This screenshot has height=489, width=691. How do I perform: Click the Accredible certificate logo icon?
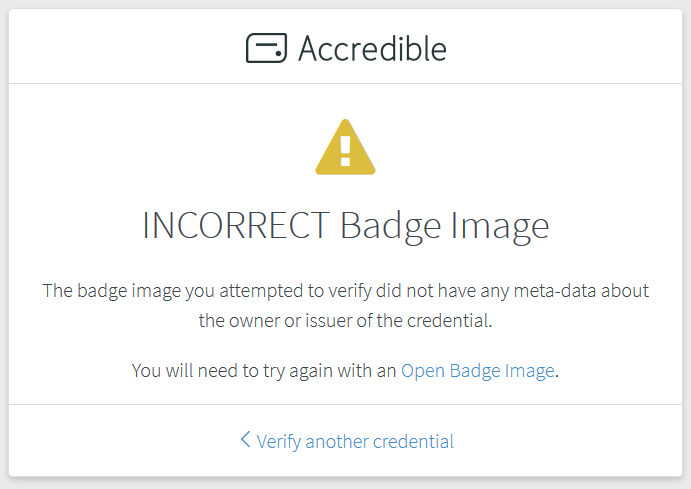(266, 48)
